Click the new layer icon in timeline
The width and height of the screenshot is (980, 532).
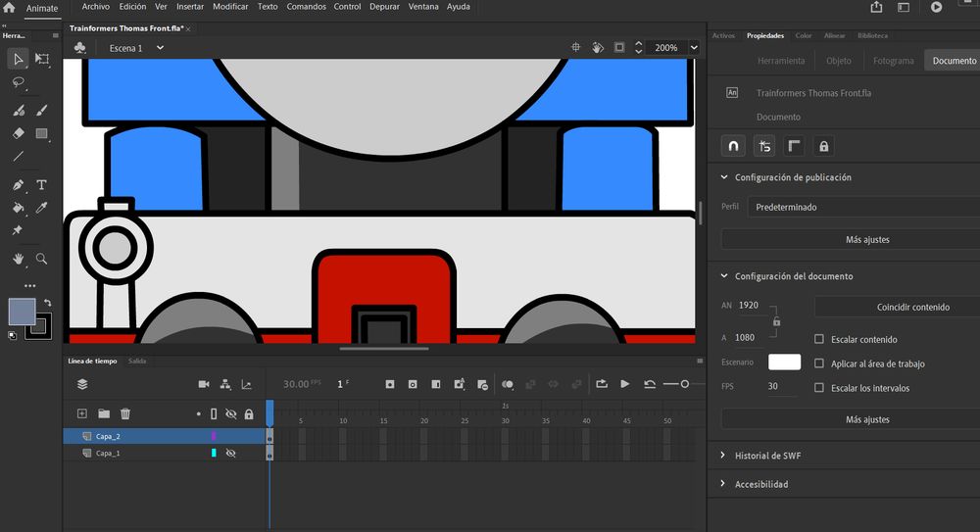pos(82,414)
